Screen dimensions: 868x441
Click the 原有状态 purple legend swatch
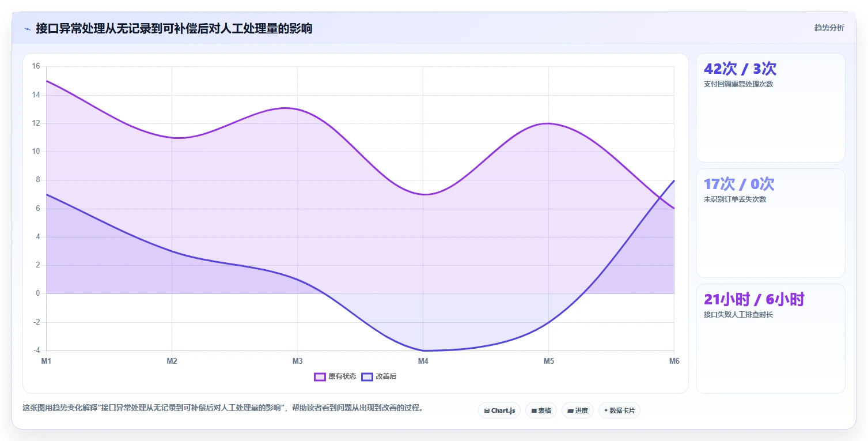coord(320,377)
